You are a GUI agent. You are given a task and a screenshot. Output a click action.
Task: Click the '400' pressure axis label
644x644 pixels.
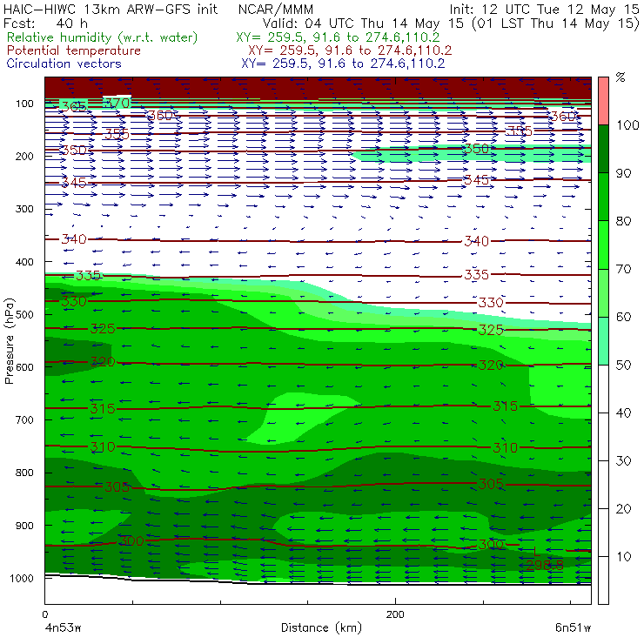point(24,262)
